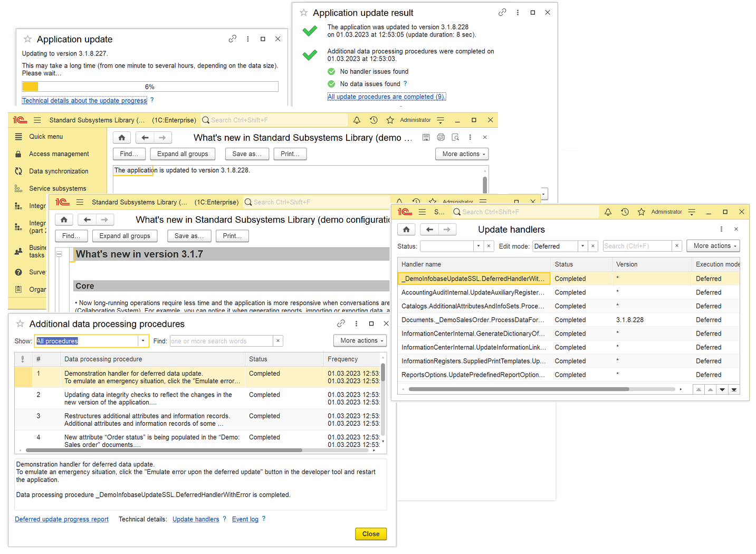Preview icon in back What's new header

tap(455, 137)
